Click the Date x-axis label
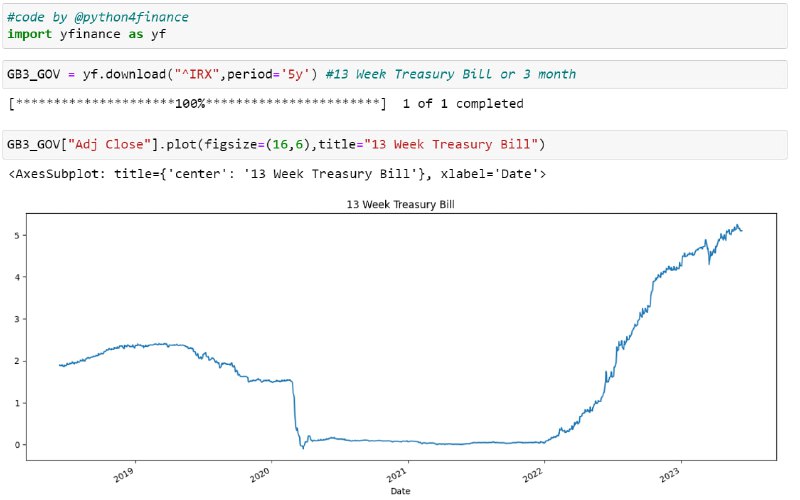The width and height of the screenshot is (800, 500). tap(401, 491)
